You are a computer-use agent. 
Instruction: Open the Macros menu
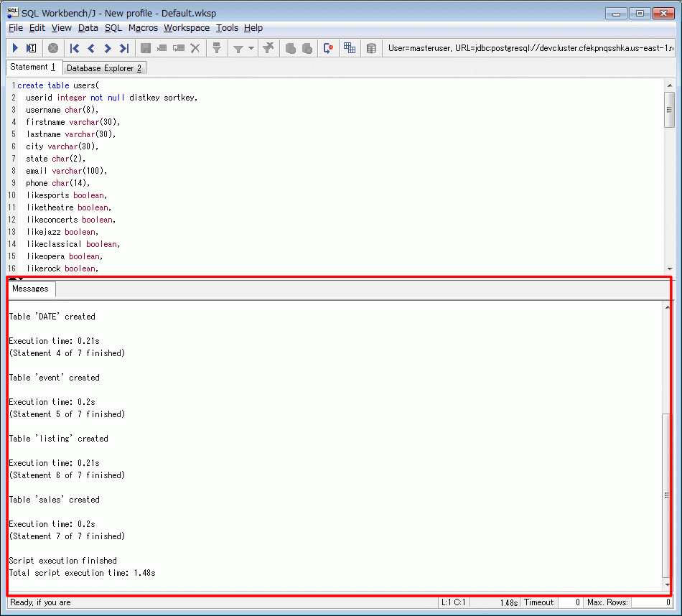(x=143, y=28)
